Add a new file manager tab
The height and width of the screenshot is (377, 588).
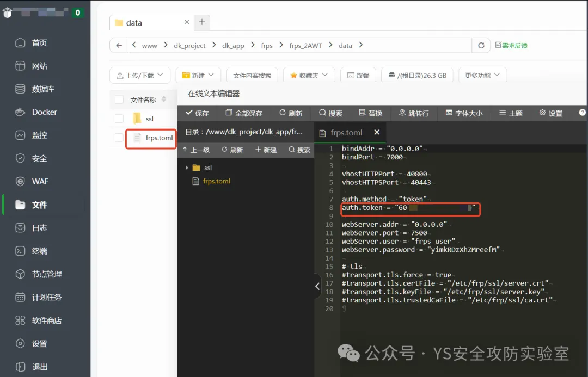(x=202, y=22)
